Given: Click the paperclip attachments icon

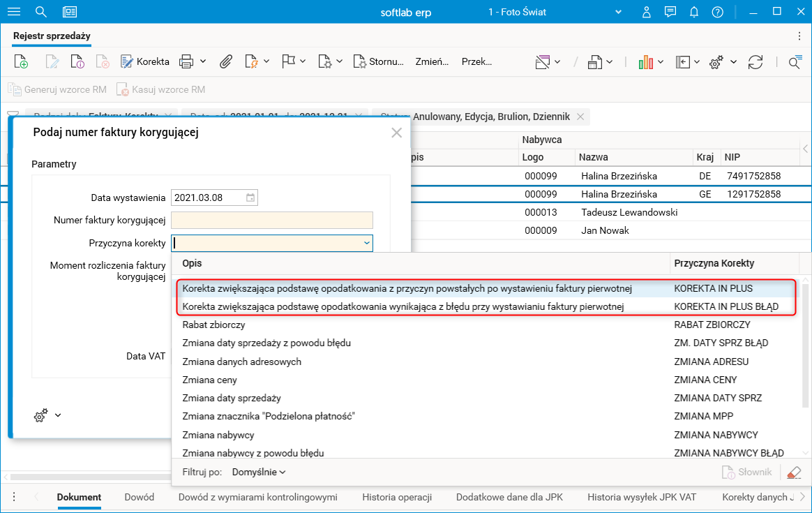Looking at the screenshot, I should pyautogui.click(x=225, y=61).
